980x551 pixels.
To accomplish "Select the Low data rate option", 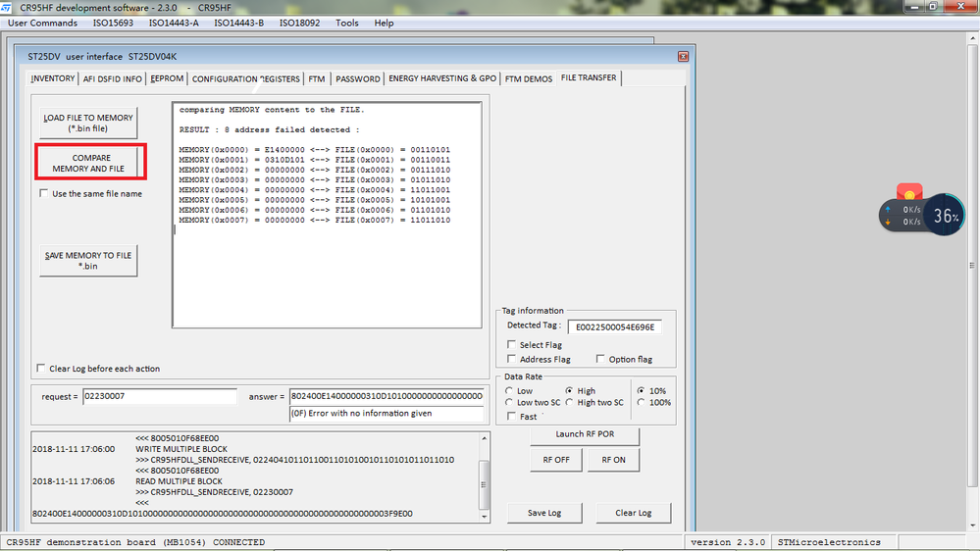I will click(509, 390).
